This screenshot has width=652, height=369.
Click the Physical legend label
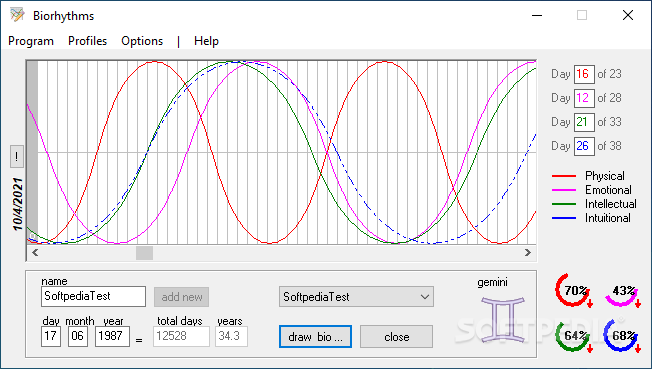pos(605,176)
